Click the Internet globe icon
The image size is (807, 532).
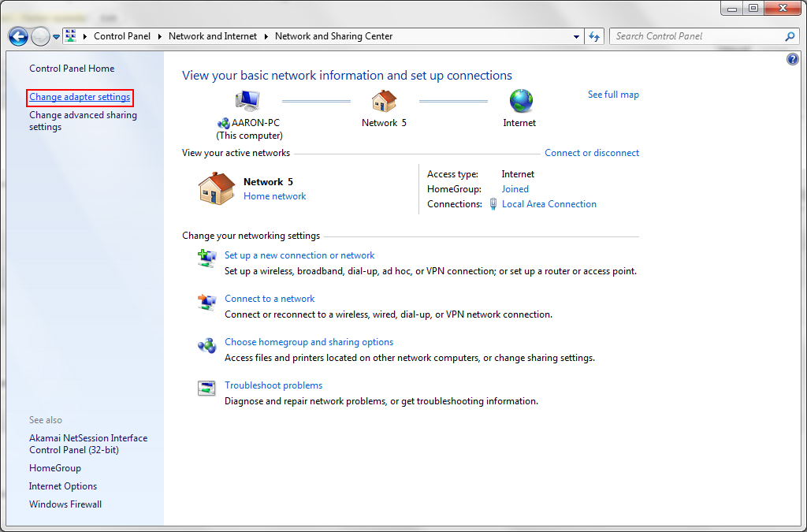pos(519,101)
